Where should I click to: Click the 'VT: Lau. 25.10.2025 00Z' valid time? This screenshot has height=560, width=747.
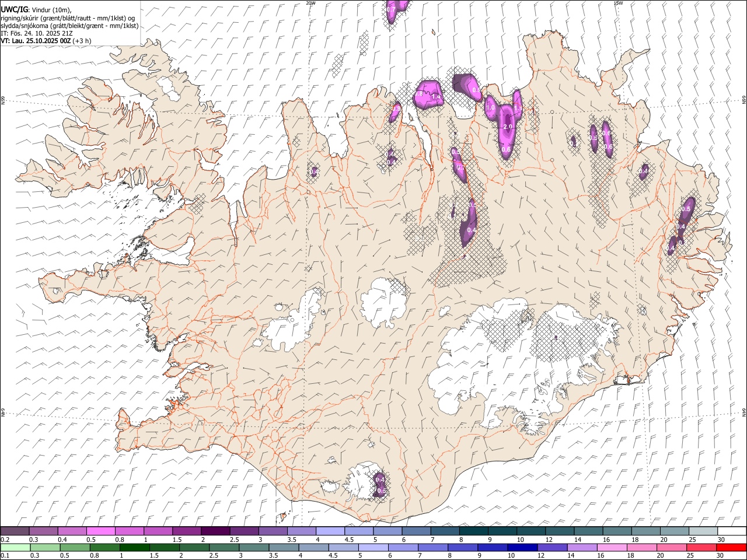[x=36, y=41]
